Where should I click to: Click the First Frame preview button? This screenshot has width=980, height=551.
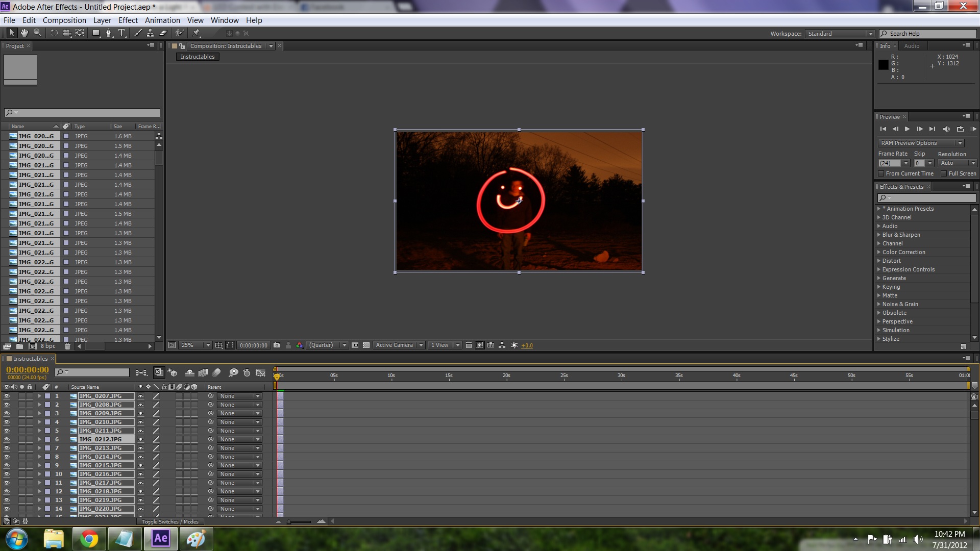[883, 129]
